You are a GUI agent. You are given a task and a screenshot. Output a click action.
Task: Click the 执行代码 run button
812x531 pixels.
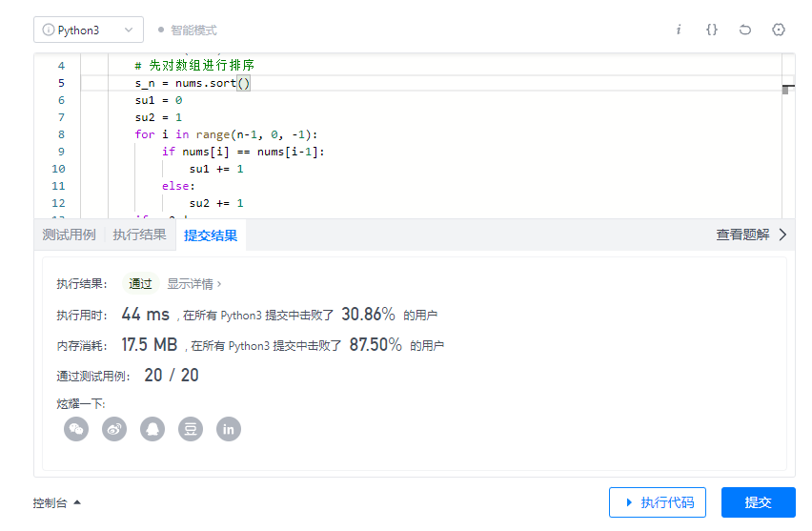point(658,502)
